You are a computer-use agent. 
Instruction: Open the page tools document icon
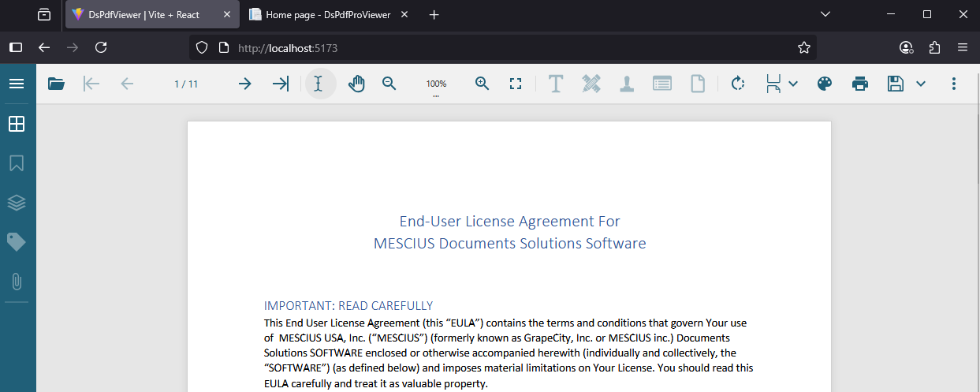coord(698,84)
